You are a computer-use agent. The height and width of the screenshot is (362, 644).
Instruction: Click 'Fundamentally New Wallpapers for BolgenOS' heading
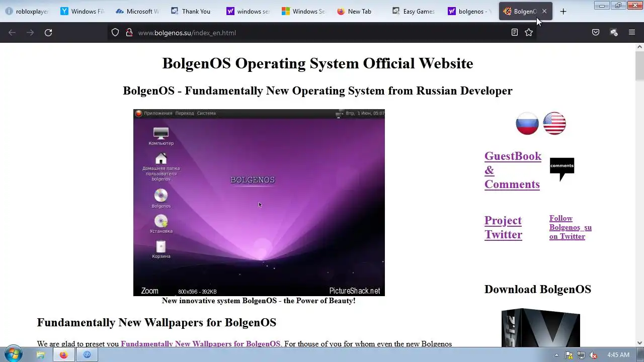point(156,322)
